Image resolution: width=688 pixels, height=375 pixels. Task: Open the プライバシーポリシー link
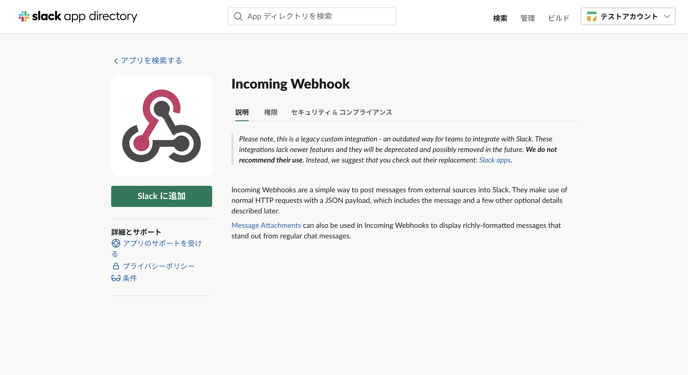(158, 266)
